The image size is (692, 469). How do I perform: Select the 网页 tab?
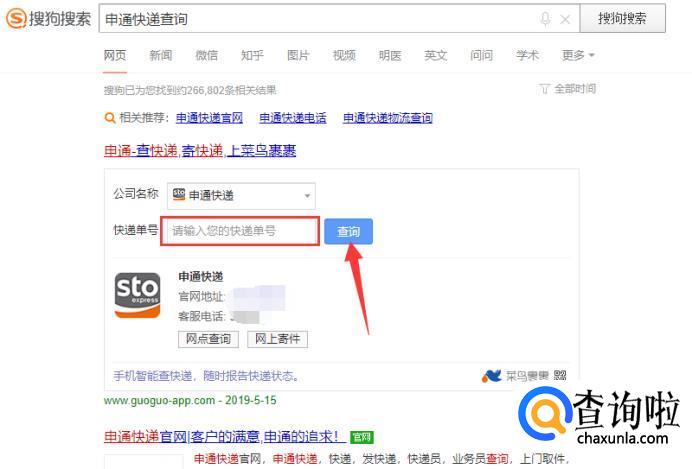coord(115,56)
